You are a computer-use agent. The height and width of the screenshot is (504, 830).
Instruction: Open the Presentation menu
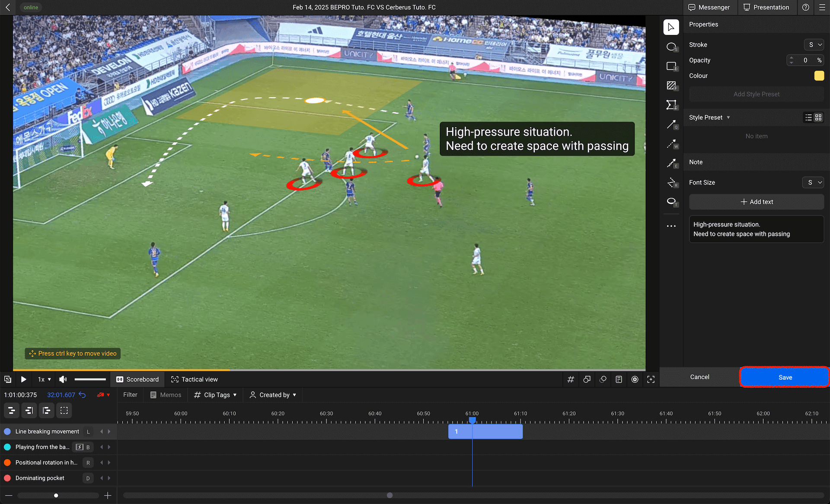(766, 7)
